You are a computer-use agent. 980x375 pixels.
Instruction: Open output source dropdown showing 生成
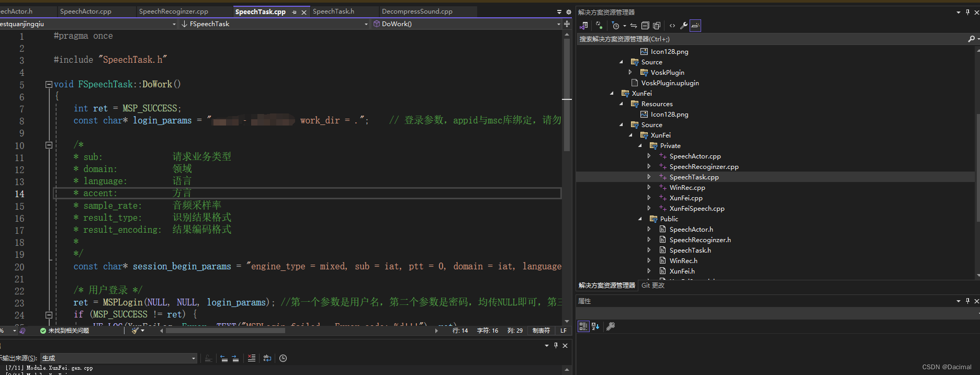point(119,358)
